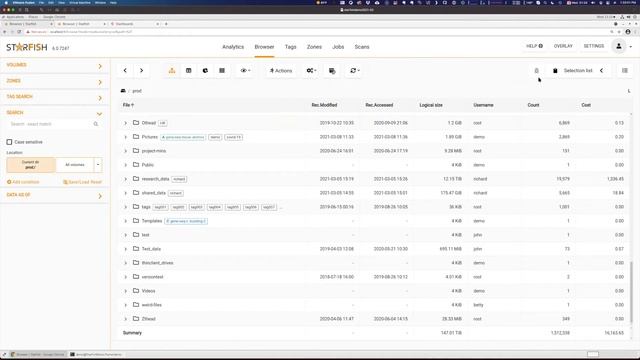The height and width of the screenshot is (360, 640).
Task: Open the Jobs tab
Action: click(338, 47)
